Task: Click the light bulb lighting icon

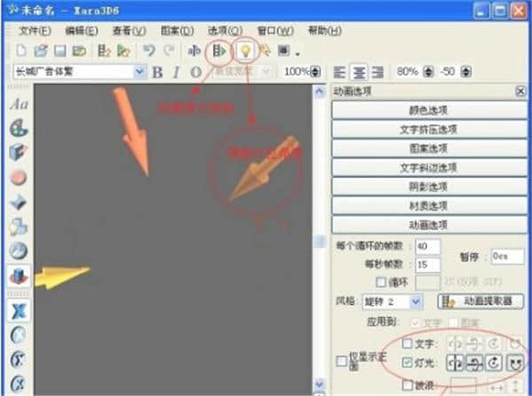Action: [x=246, y=51]
